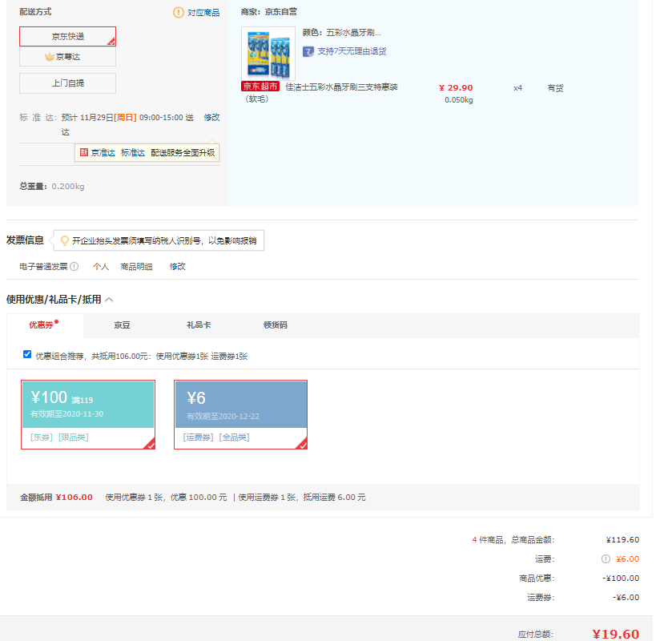Switch to the 京豆 tab

(122, 325)
